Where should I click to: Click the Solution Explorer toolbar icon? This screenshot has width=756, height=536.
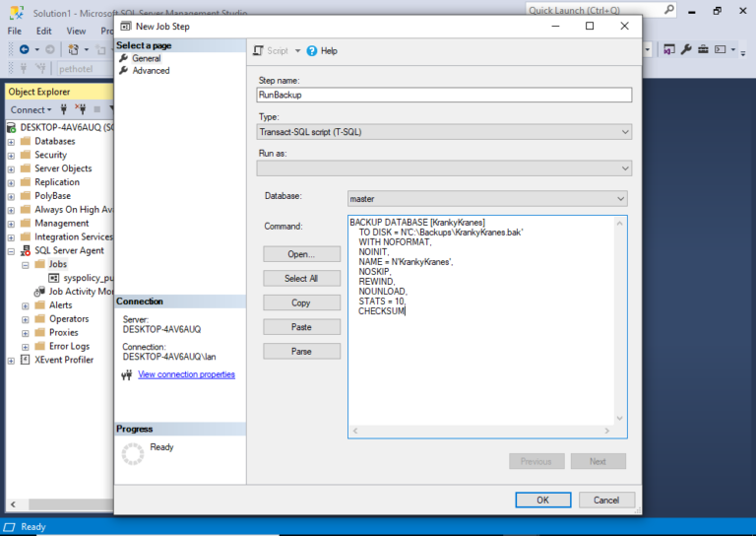coord(669,49)
